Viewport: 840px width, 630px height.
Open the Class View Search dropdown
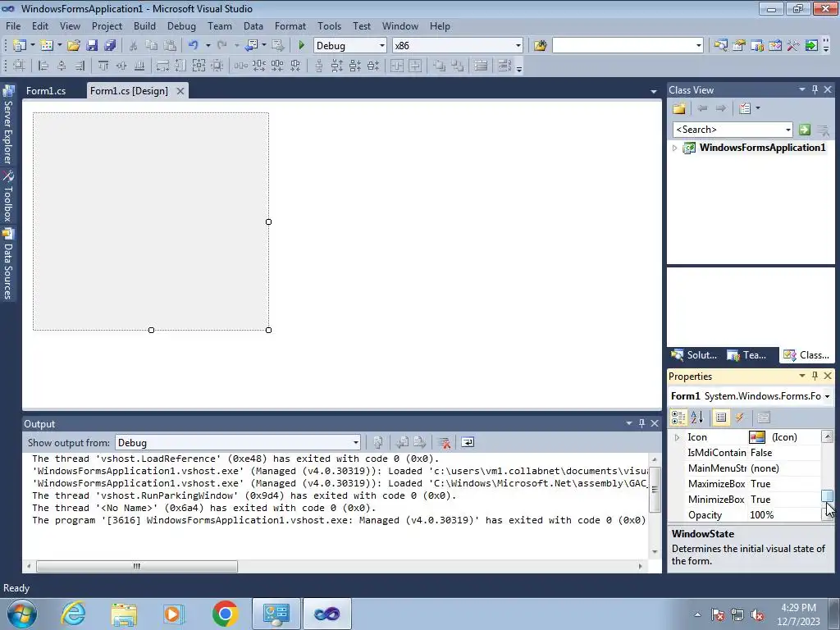click(787, 130)
